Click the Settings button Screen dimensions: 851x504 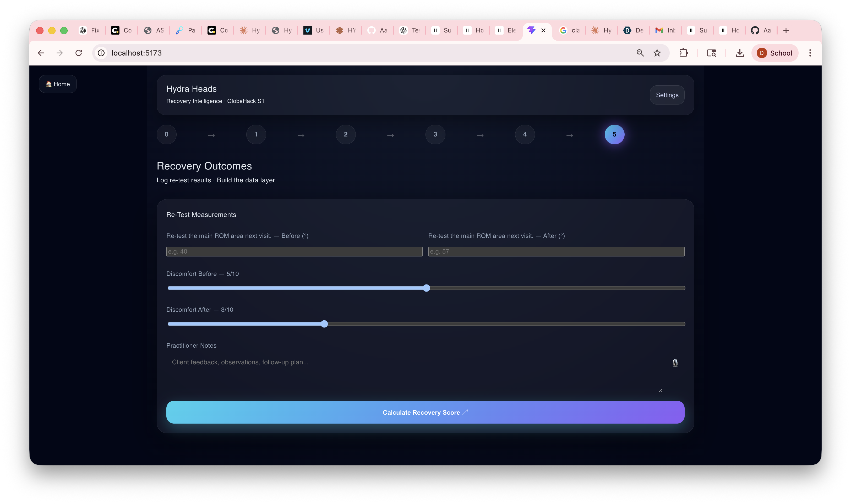[667, 95]
